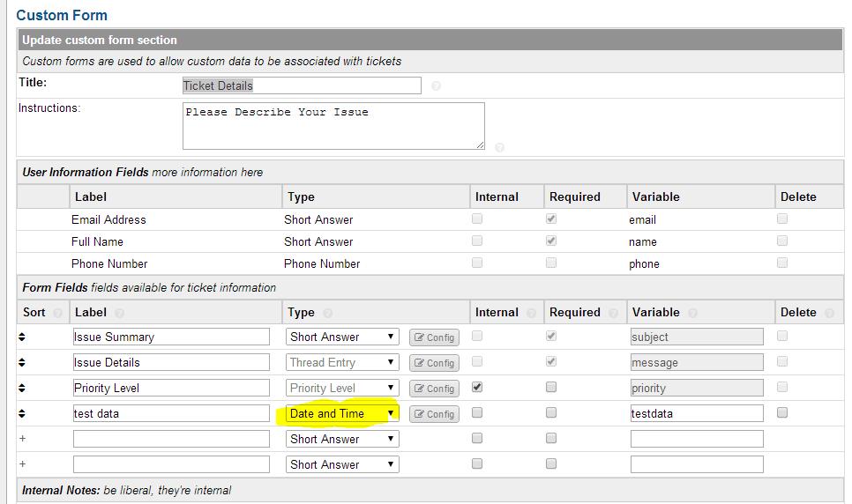Image resolution: width=852 pixels, height=504 pixels.
Task: Click the Instructions textarea
Action: pos(333,126)
